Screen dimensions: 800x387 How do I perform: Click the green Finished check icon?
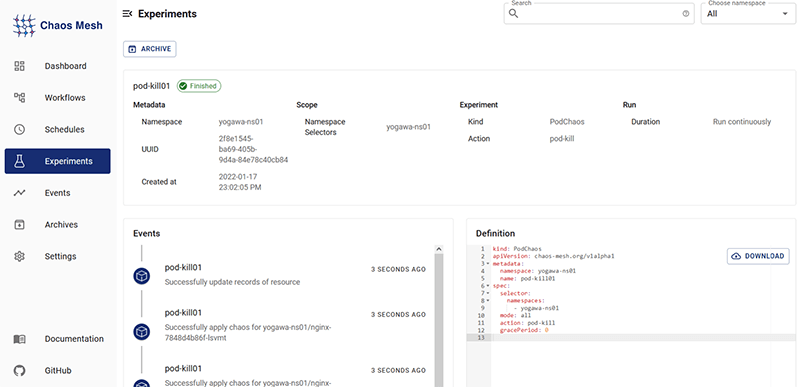tap(183, 86)
